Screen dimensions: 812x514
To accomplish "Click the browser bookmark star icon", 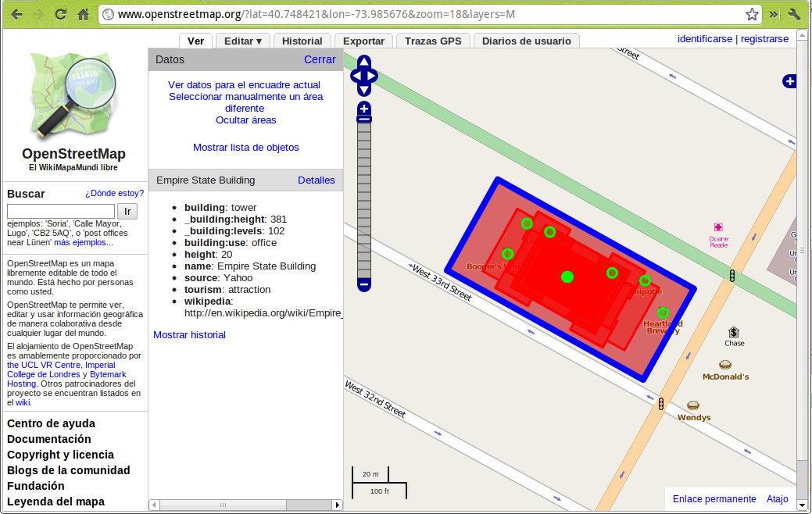I will click(752, 14).
